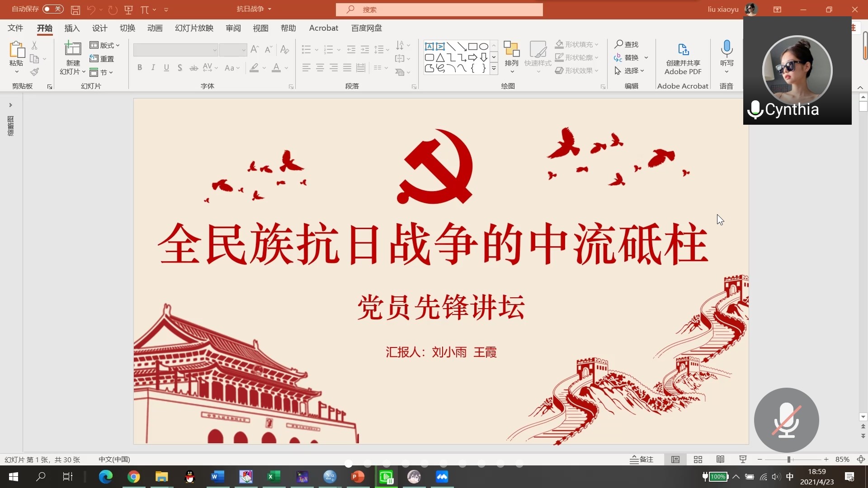Click the Fit slide to window icon
The height and width of the screenshot is (488, 868).
861,460
